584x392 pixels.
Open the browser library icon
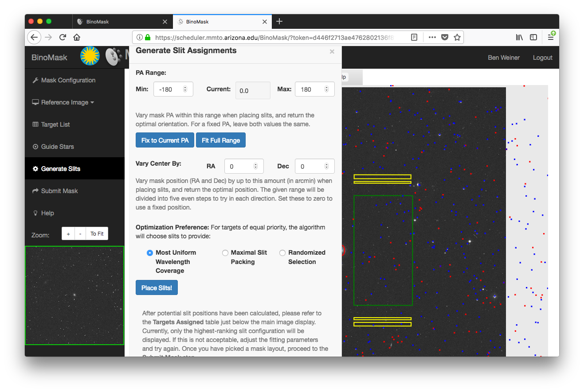[x=519, y=37]
